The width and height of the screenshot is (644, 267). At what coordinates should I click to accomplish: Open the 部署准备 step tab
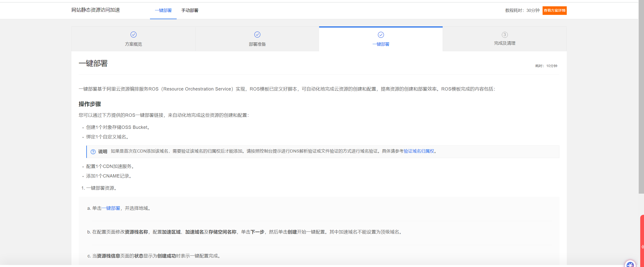pos(257,39)
